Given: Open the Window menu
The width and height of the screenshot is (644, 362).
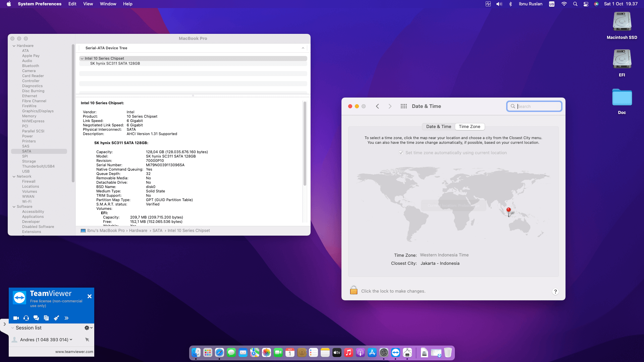Looking at the screenshot, I should [108, 4].
